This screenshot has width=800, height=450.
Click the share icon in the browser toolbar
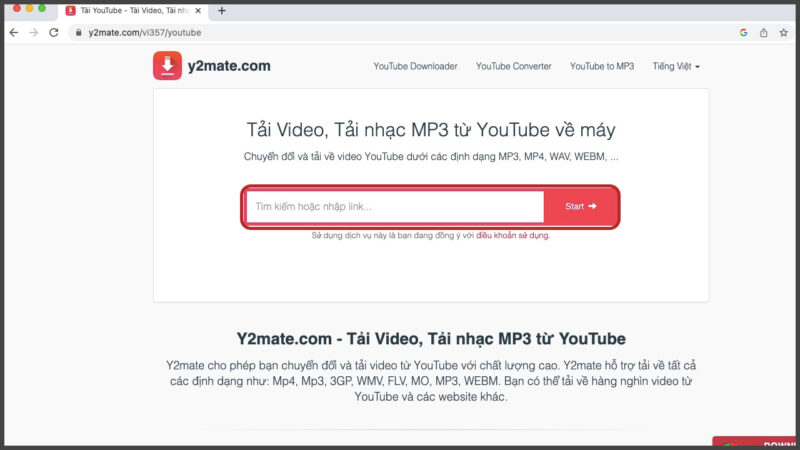(x=763, y=32)
